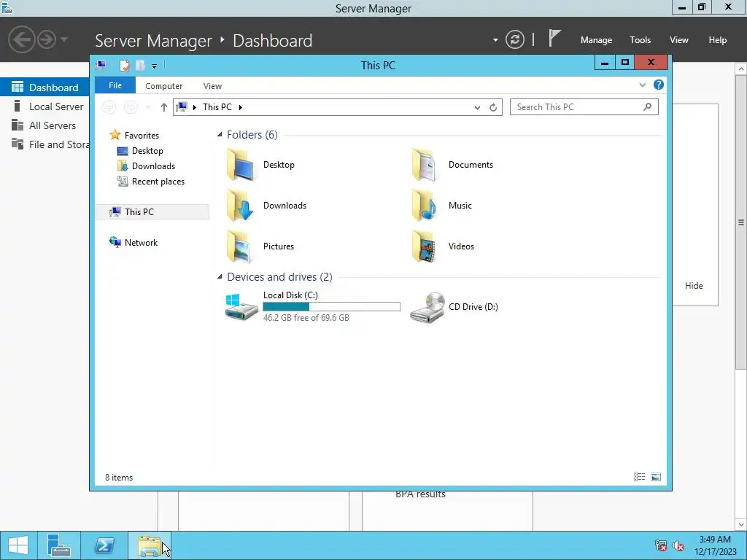Click File Explorer taskbar icon
The height and width of the screenshot is (560, 747).
point(150,545)
